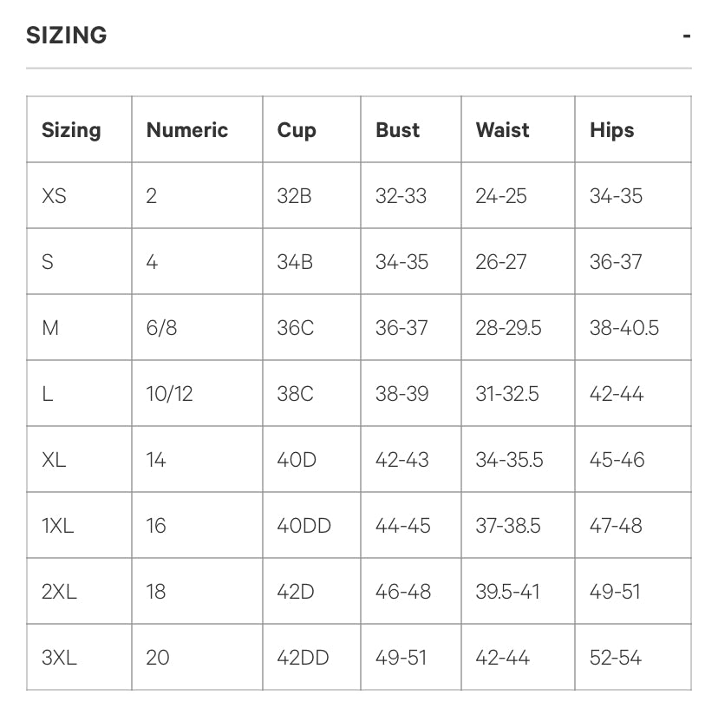Screen dimensions: 705x728
Task: Select the Cup column header
Action: (297, 130)
